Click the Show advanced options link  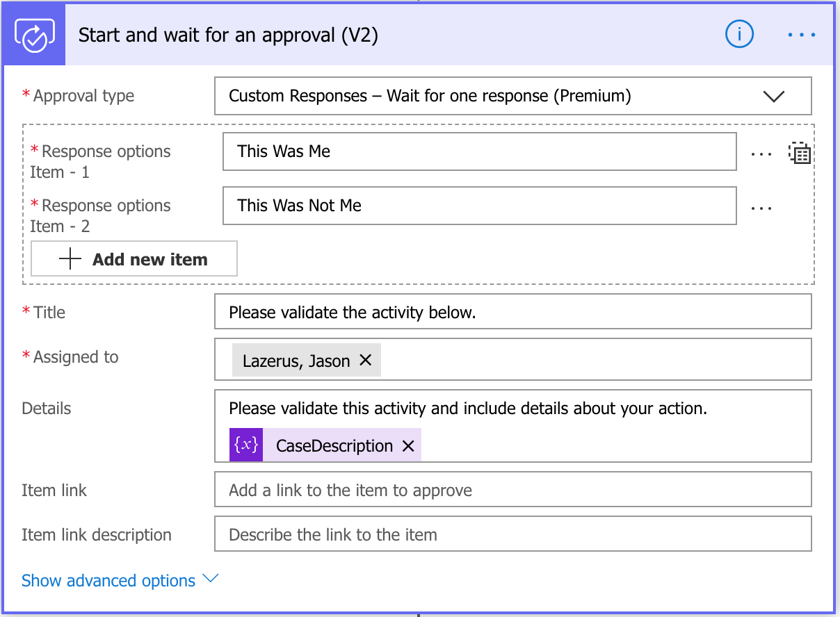click(x=108, y=580)
